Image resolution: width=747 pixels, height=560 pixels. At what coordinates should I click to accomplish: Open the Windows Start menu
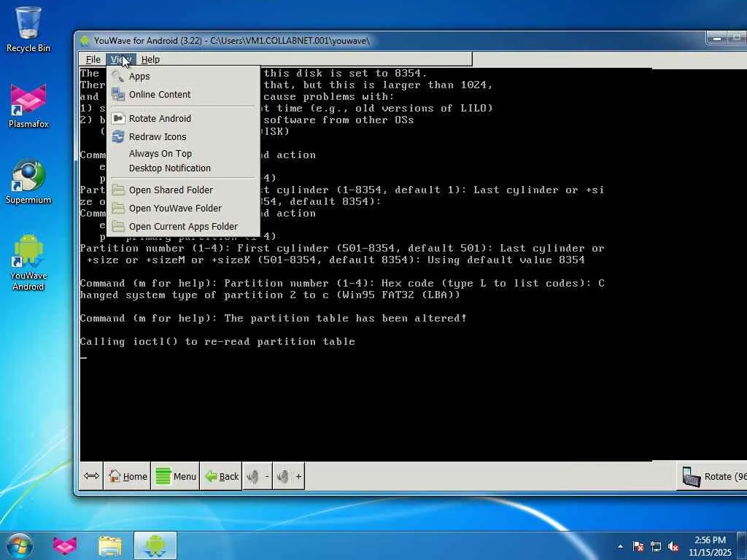(x=20, y=545)
